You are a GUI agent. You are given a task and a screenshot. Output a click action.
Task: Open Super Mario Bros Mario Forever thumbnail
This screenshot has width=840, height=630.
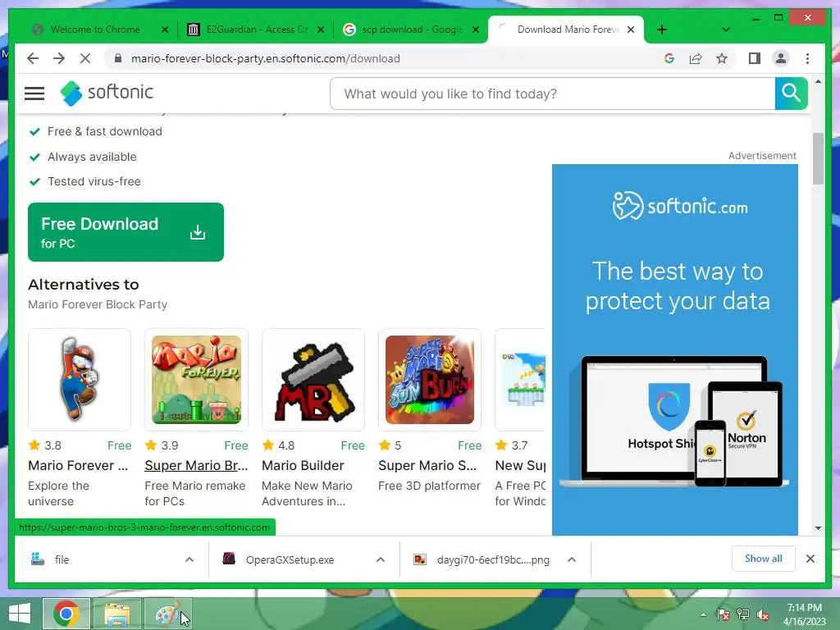(196, 379)
